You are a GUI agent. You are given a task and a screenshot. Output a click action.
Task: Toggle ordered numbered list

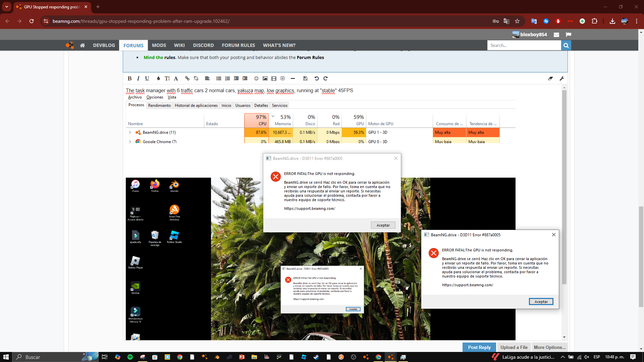point(227,78)
